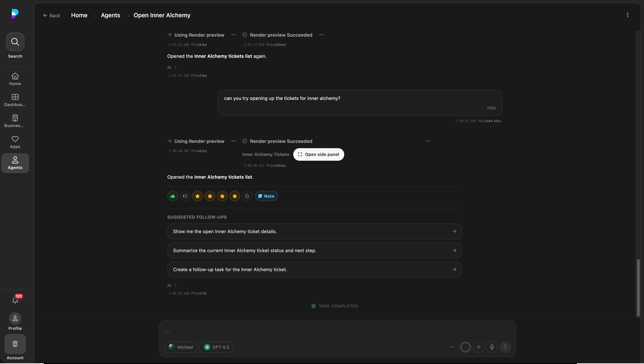Expand options for Render preview Succeeded at 2:50:20

click(x=428, y=141)
